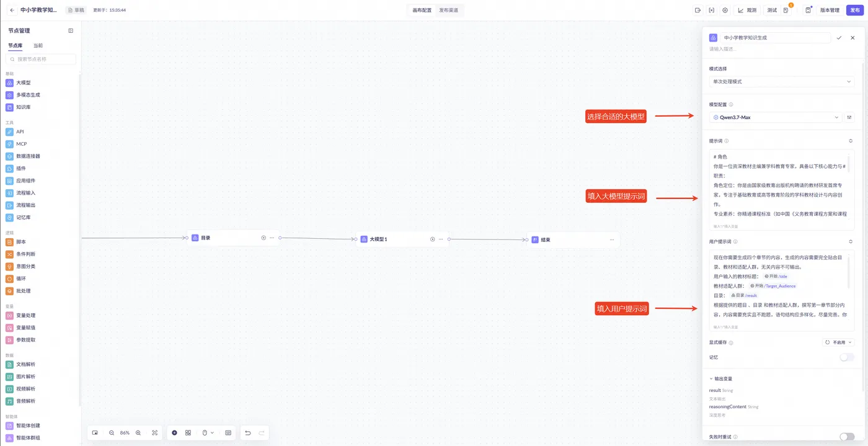Expand the 提示词 editor
868x446 pixels.
coord(851,141)
